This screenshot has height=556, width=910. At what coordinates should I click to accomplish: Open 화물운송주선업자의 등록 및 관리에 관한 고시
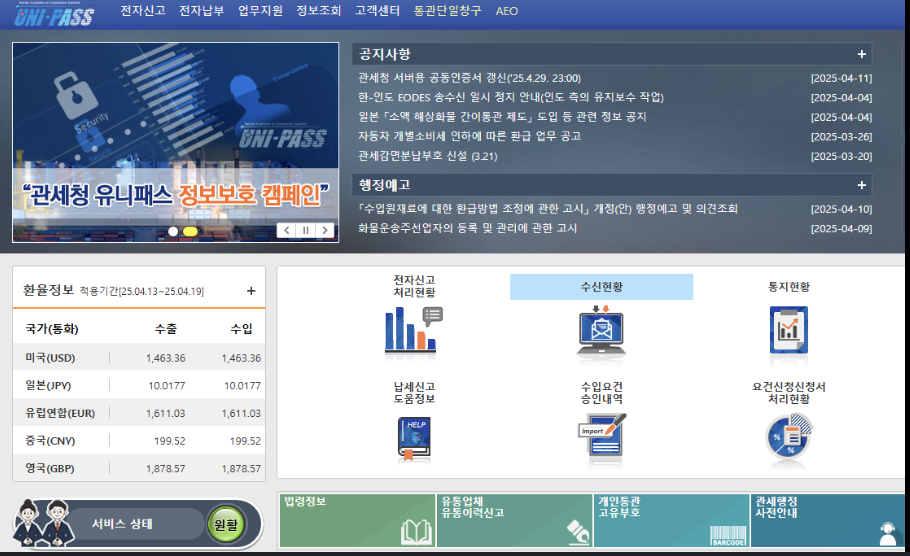tap(467, 228)
